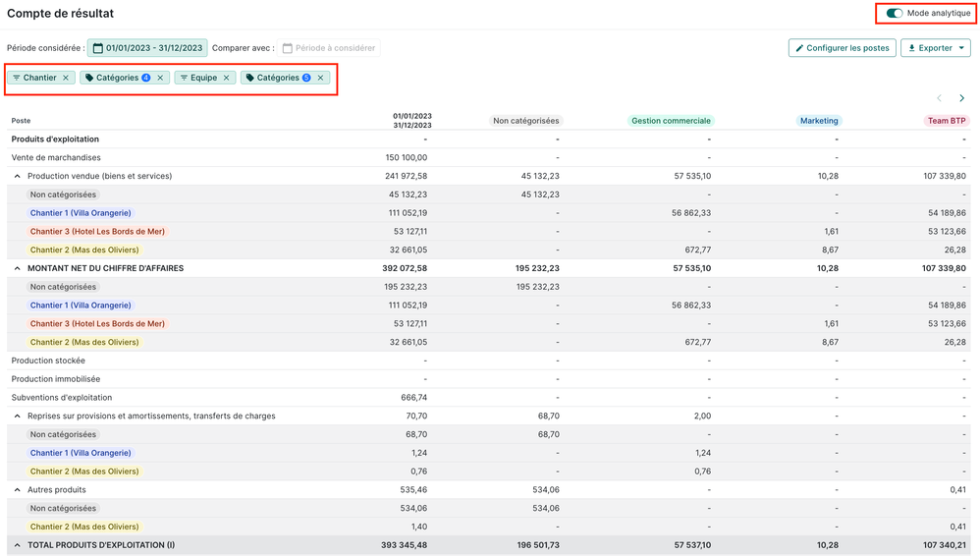Clear the second Catégories filter with badge 5

point(320,78)
